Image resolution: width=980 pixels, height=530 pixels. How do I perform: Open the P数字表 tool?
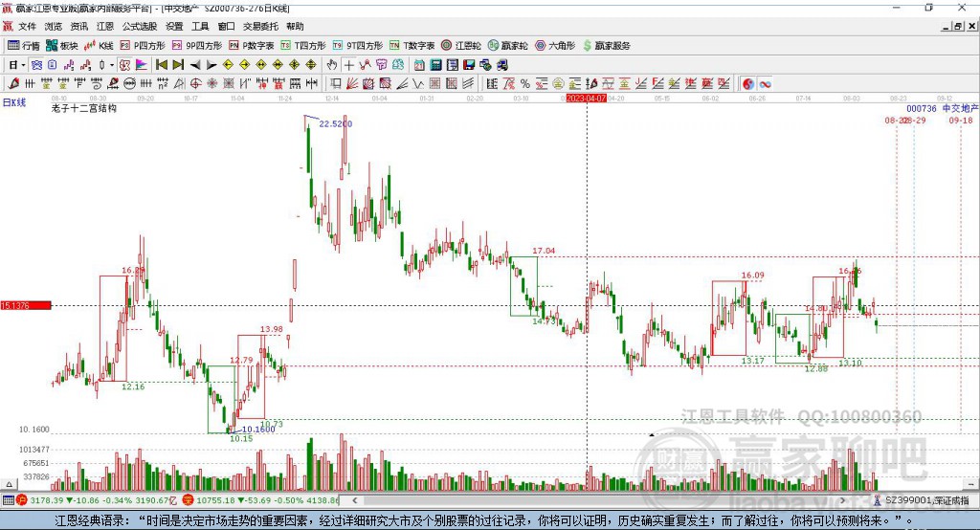click(x=252, y=46)
